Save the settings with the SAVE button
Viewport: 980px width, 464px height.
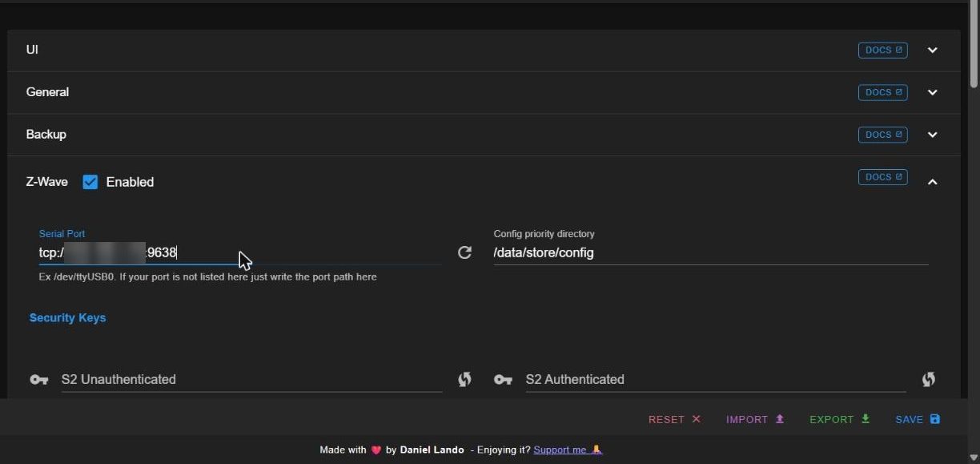(x=918, y=419)
